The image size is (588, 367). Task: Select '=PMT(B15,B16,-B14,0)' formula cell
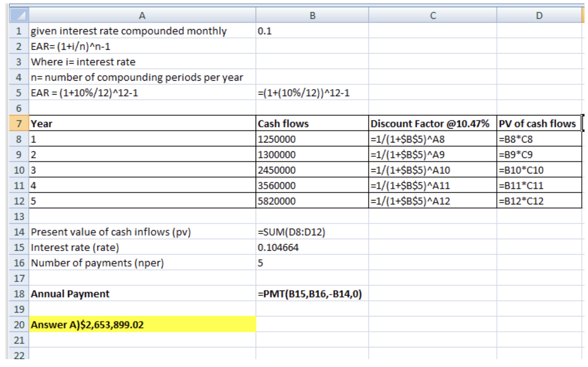click(312, 294)
